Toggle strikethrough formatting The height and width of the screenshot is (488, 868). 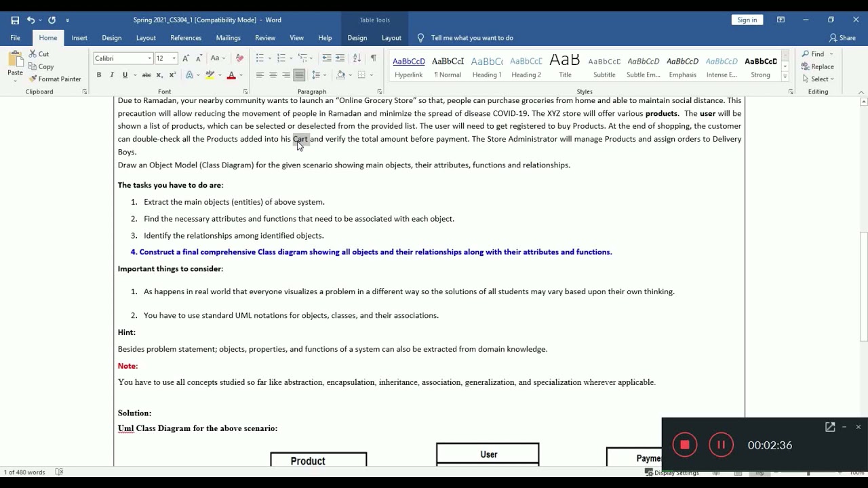click(146, 75)
